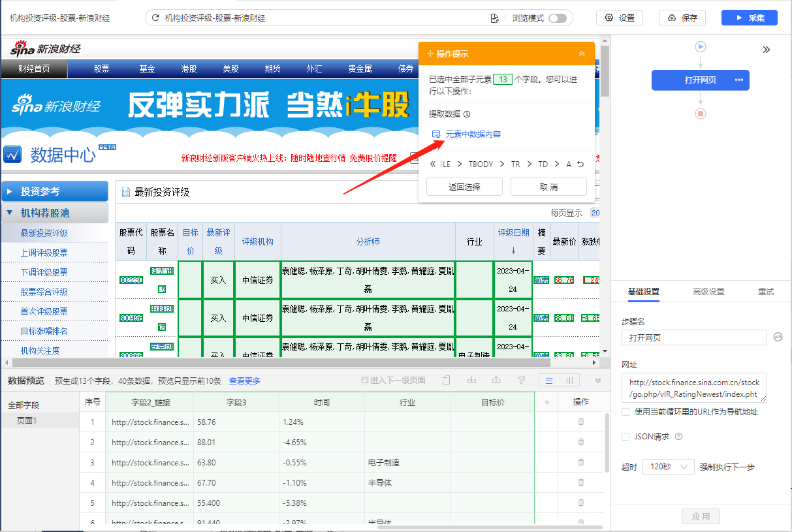Click the add-field page icon in preview toolbar
This screenshot has width=792, height=532.
coord(447,380)
